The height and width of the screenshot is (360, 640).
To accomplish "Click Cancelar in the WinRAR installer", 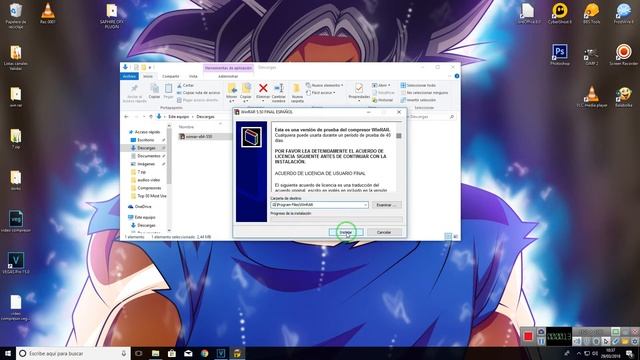I will 384,232.
